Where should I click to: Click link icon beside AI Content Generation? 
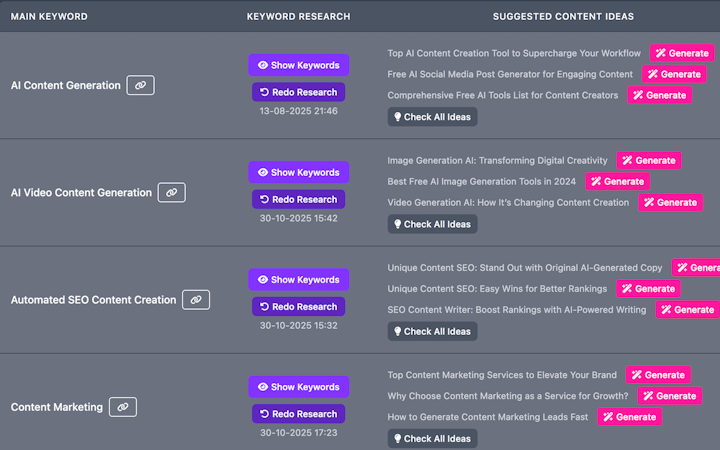pos(140,86)
